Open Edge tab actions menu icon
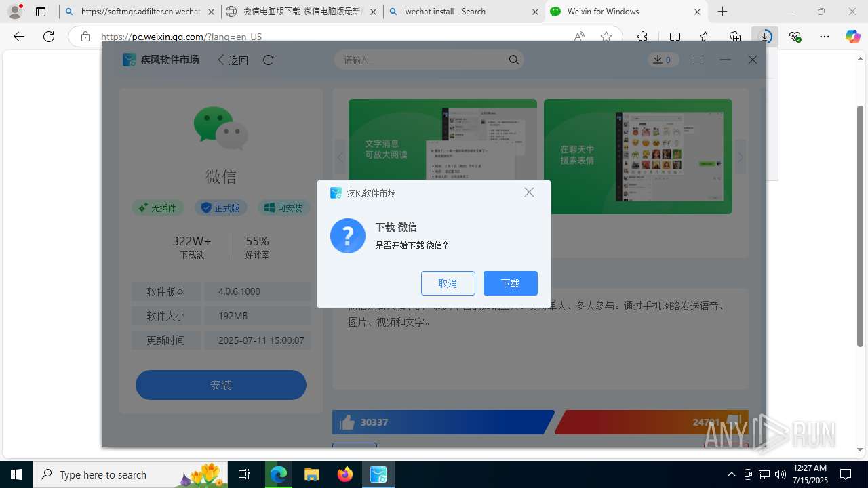 click(41, 12)
